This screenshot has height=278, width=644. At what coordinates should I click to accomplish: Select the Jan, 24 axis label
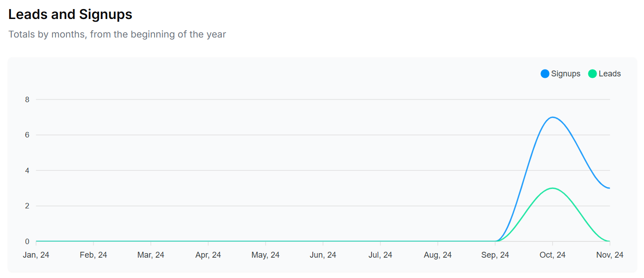coord(36,255)
